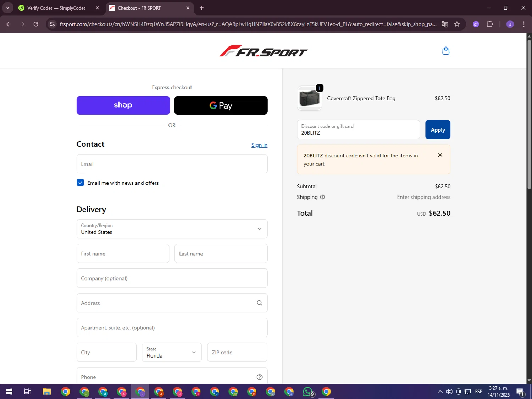
Task: Open the Chrome profile avatar J
Action: [510, 24]
